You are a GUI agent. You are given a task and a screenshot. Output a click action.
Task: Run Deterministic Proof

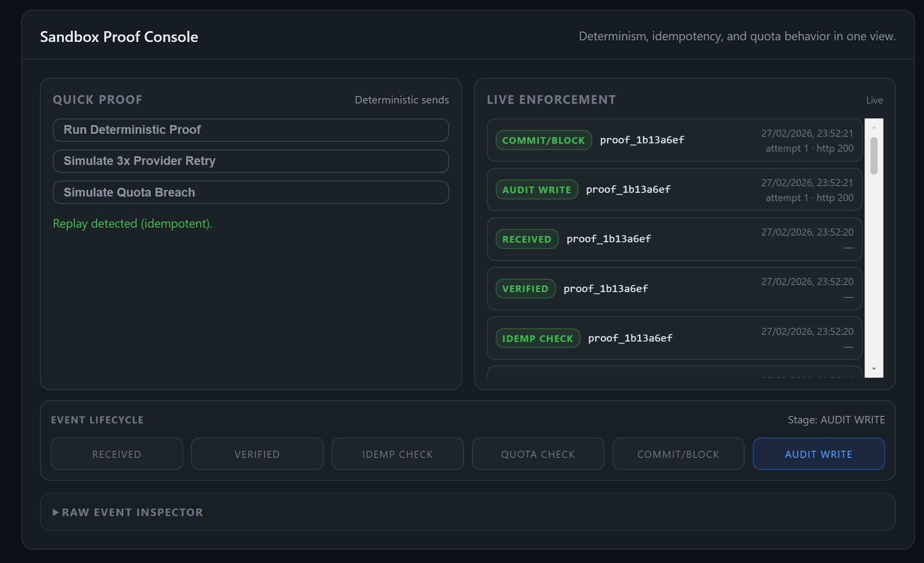pyautogui.click(x=251, y=130)
